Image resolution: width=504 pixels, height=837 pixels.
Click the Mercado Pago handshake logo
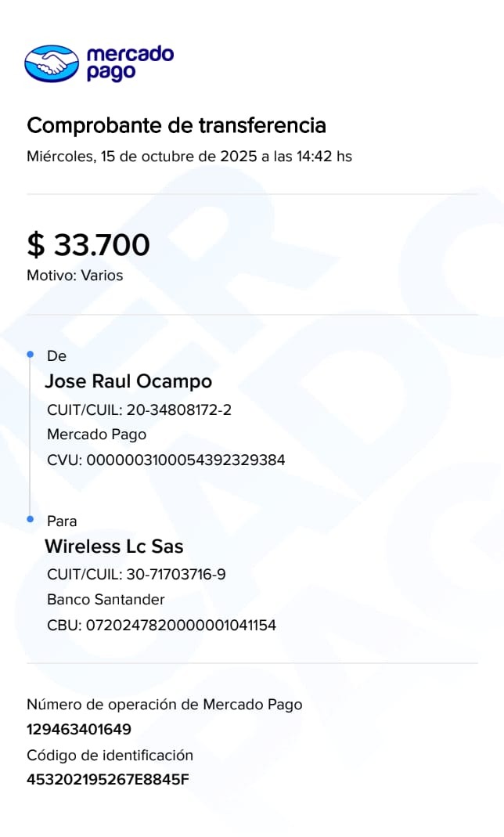coord(52,63)
